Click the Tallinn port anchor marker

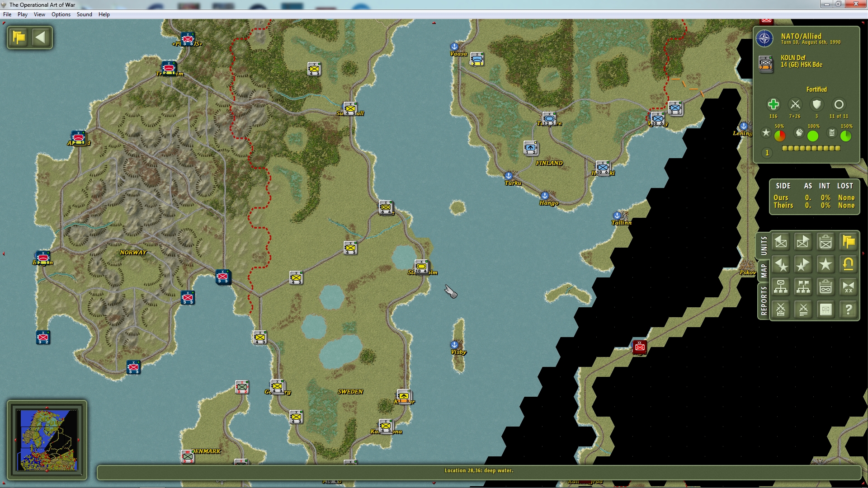[617, 216]
